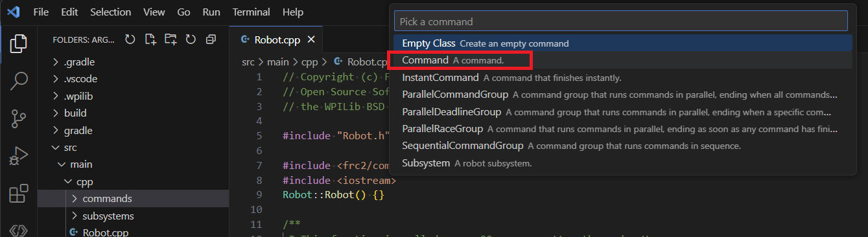This screenshot has height=237, width=868.
Task: Choose ParallelDeadlineGroup from the list
Action: point(620,111)
